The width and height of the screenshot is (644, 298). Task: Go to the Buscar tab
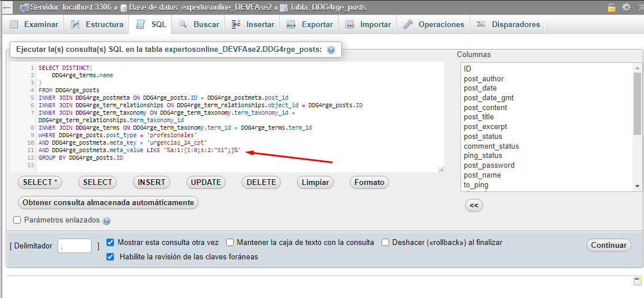199,25
